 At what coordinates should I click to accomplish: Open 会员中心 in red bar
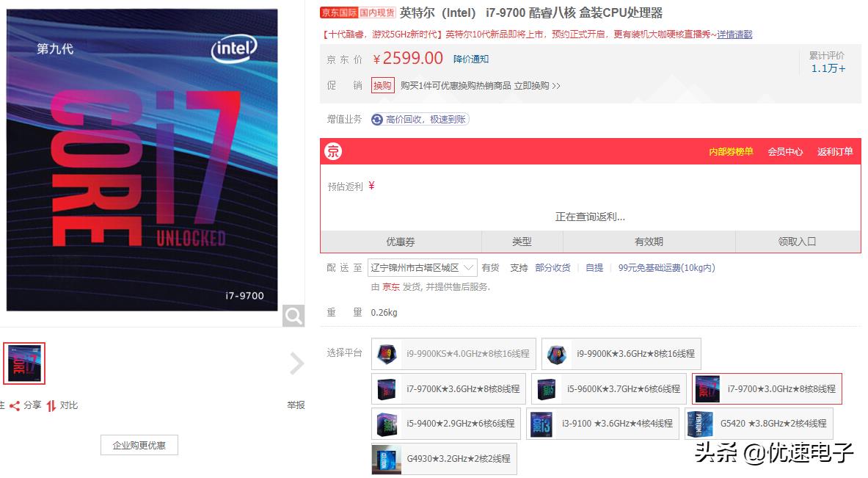click(x=785, y=152)
